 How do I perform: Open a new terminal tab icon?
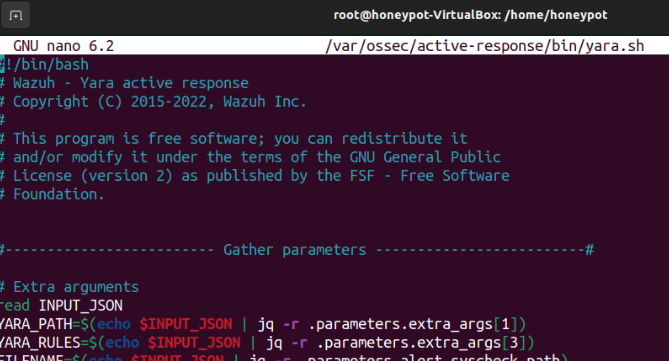15,16
